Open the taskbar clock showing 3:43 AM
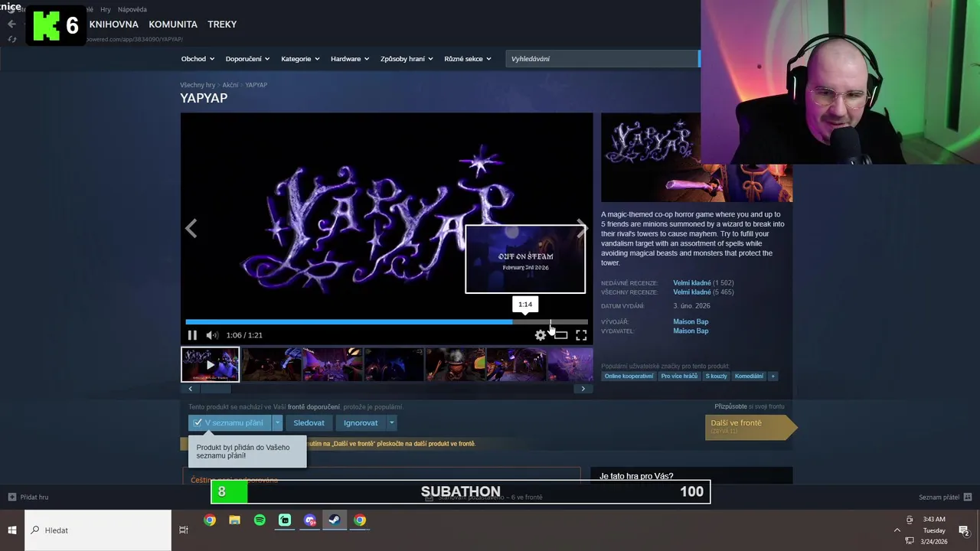The height and width of the screenshot is (551, 980). [934, 530]
